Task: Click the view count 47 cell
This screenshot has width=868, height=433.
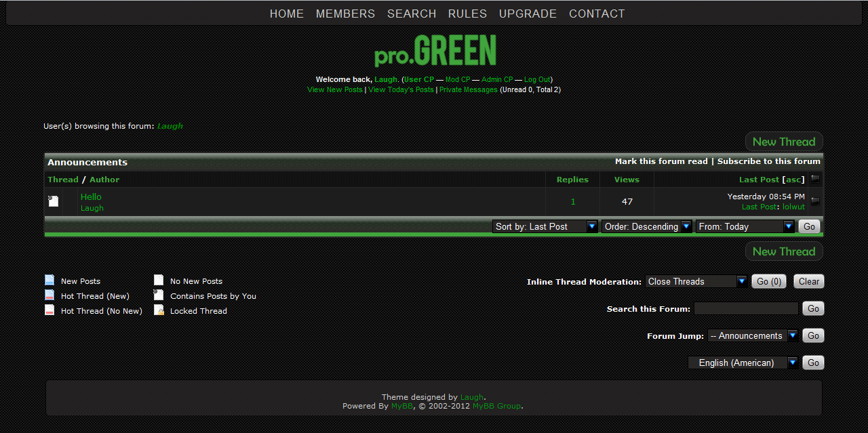Action: [x=627, y=201]
